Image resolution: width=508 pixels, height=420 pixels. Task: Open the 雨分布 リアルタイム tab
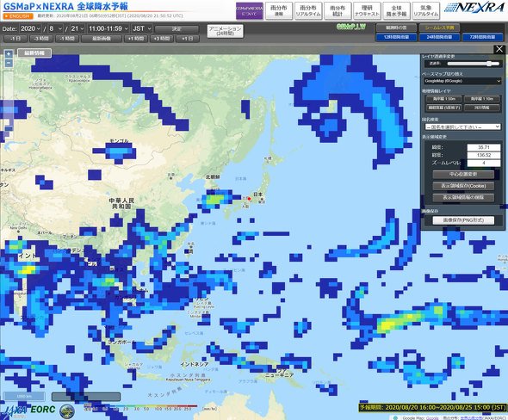coord(308,11)
